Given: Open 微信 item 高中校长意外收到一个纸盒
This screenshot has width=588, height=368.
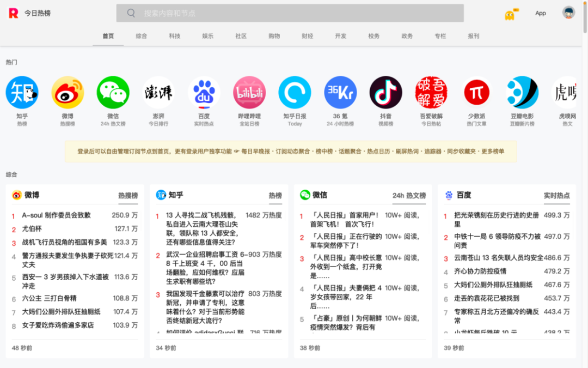Looking at the screenshot, I should click(346, 267).
